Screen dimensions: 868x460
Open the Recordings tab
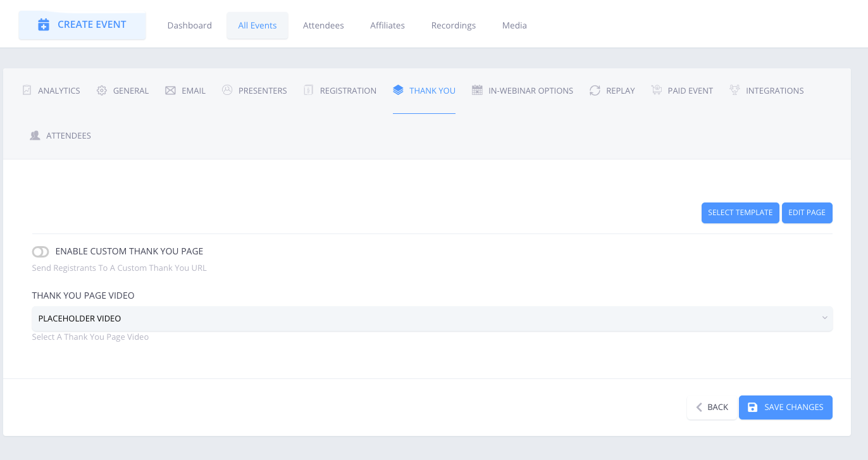(x=454, y=25)
